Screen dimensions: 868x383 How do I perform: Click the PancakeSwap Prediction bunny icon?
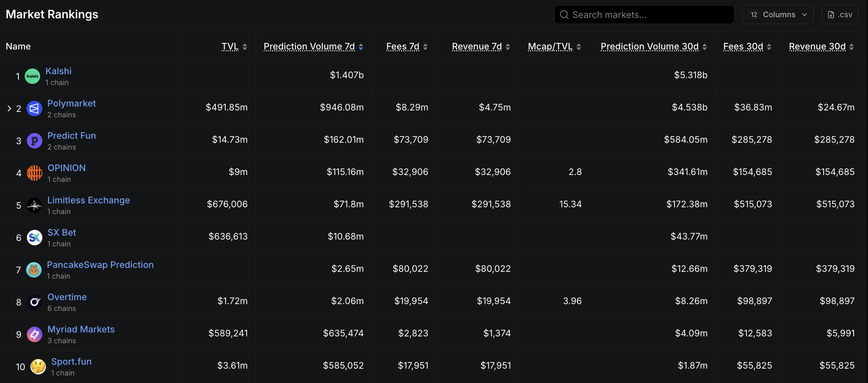click(x=34, y=270)
